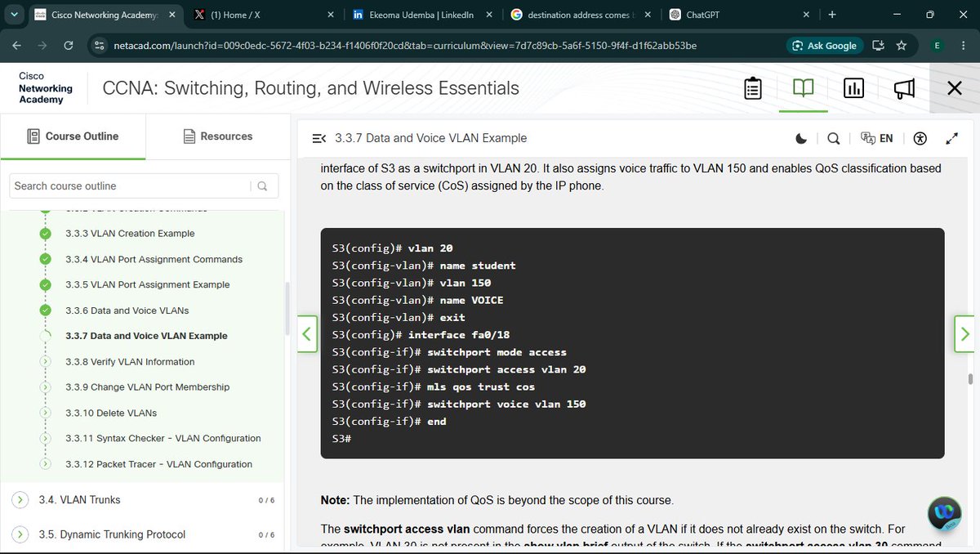The height and width of the screenshot is (554, 980).
Task: Go back in browser history
Action: point(18,46)
